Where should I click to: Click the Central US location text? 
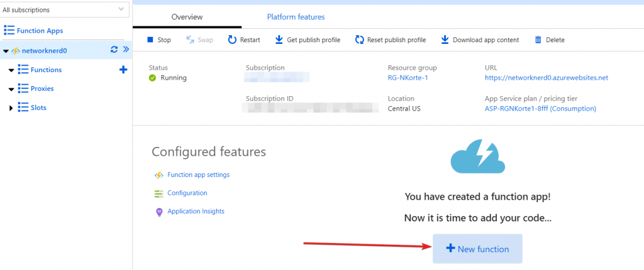point(404,109)
